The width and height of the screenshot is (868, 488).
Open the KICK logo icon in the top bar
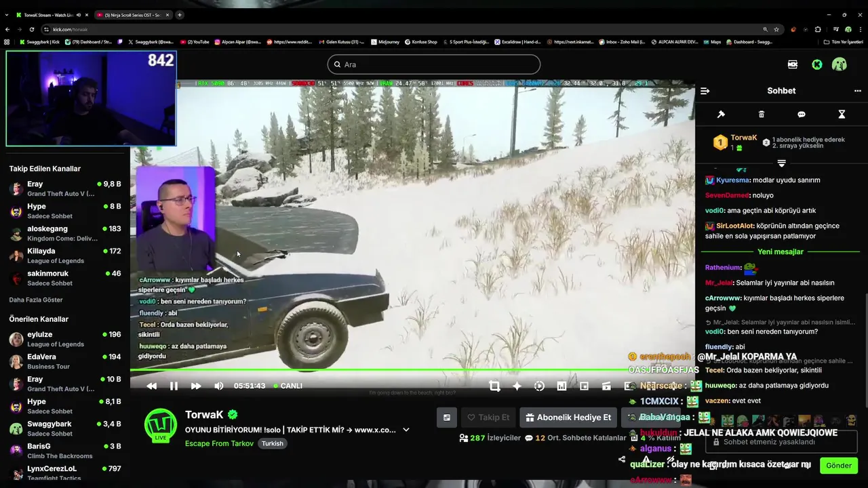793,64
